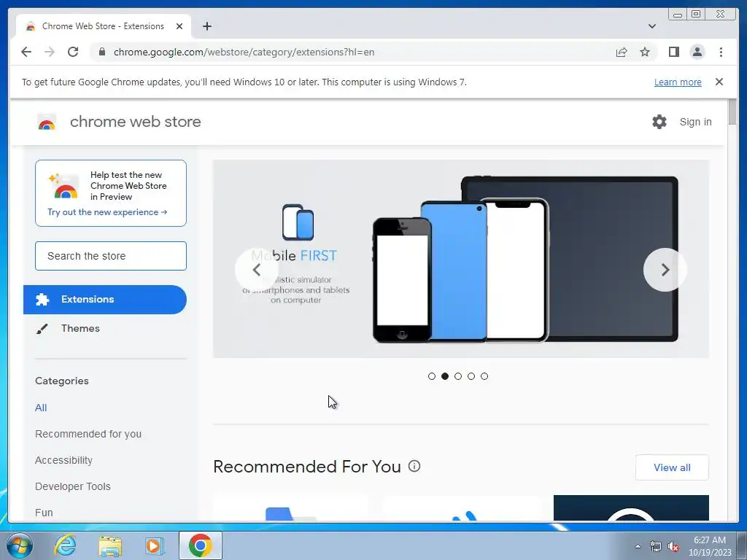The image size is (747, 560).
Task: Select the second carousel slide dot
Action: click(x=445, y=376)
